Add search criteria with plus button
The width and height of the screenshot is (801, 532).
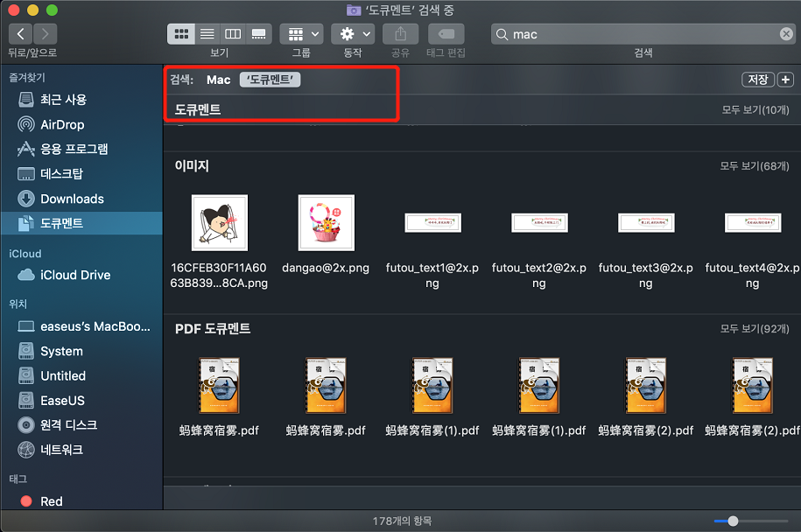pos(785,80)
